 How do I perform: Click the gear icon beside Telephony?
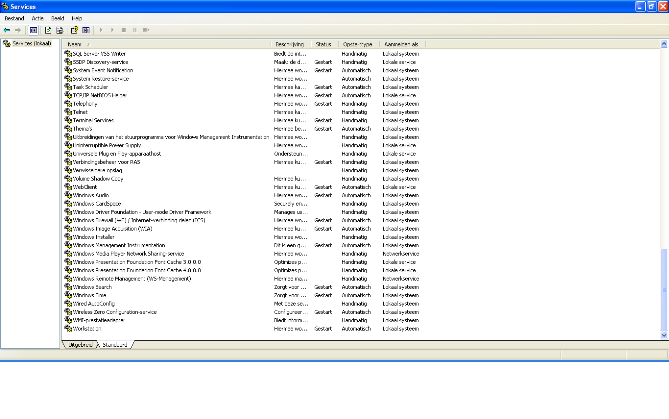tap(68, 104)
